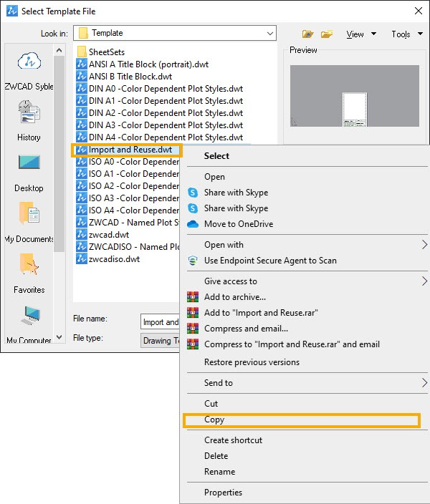Click the DIN A0 template file icon
The height and width of the screenshot is (504, 430).
click(x=82, y=88)
